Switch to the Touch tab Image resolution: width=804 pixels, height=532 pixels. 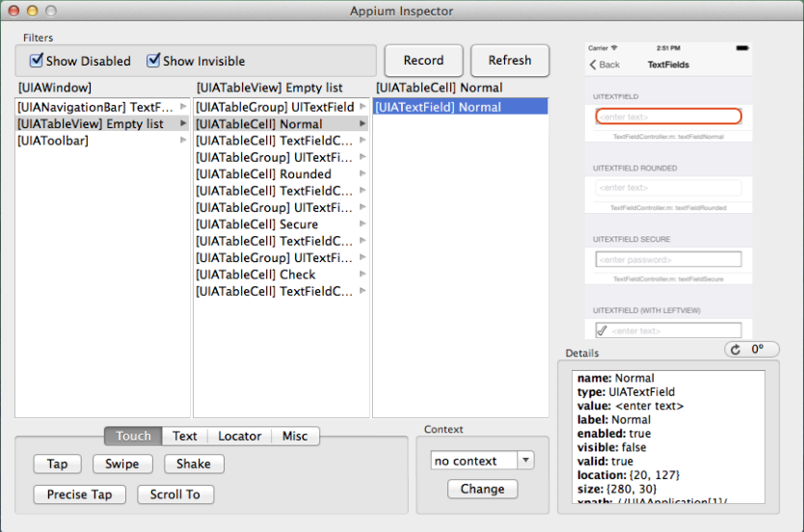point(133,437)
